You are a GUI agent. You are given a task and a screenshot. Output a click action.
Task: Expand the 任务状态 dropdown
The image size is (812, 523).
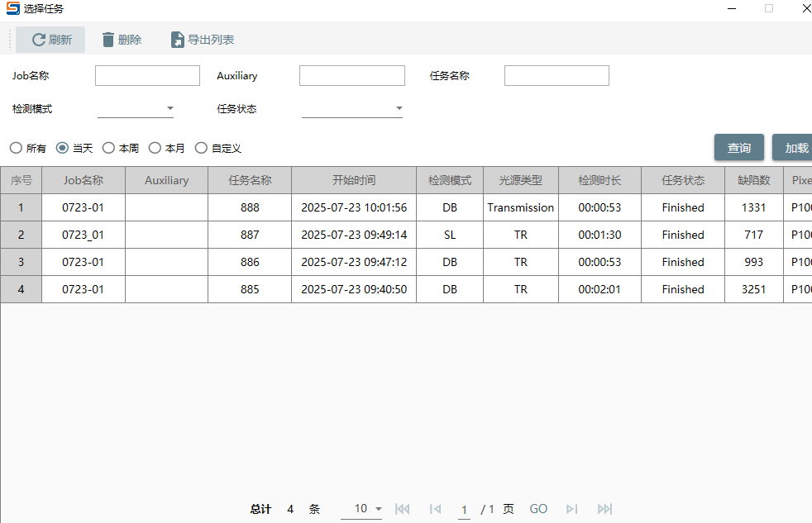tap(399, 108)
